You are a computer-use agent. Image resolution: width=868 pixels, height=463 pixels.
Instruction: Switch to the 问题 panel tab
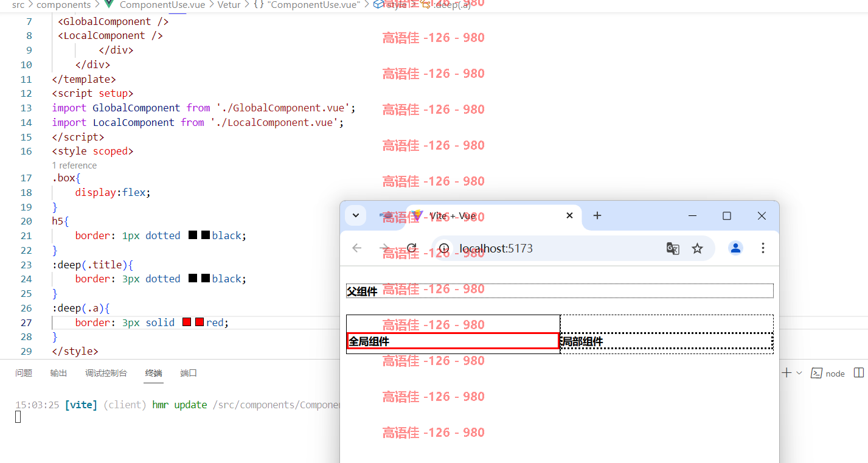coord(24,373)
